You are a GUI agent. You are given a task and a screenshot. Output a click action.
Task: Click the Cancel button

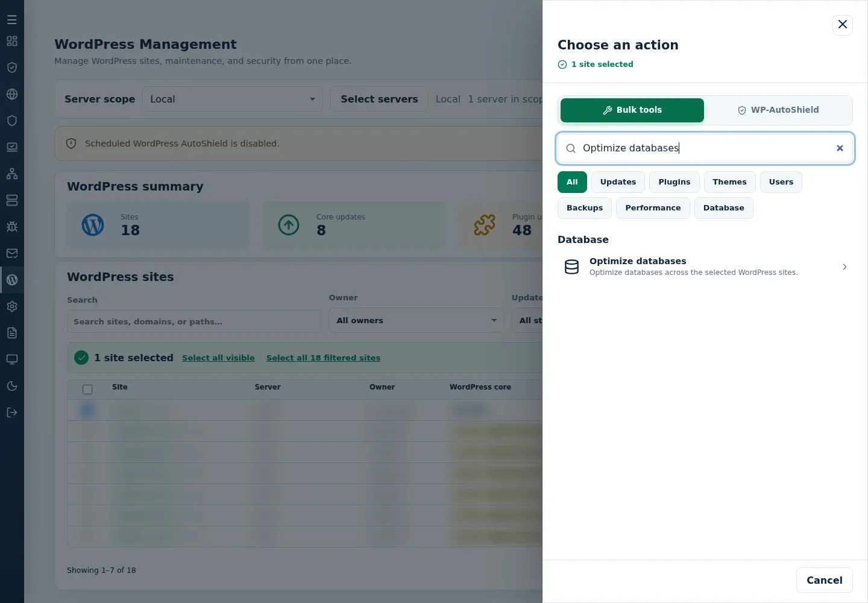[x=825, y=580]
